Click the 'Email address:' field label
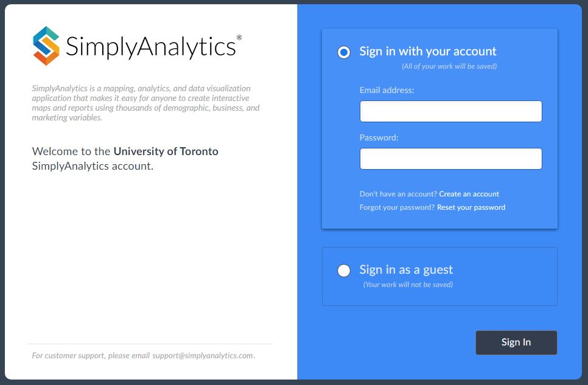 pyautogui.click(x=387, y=90)
